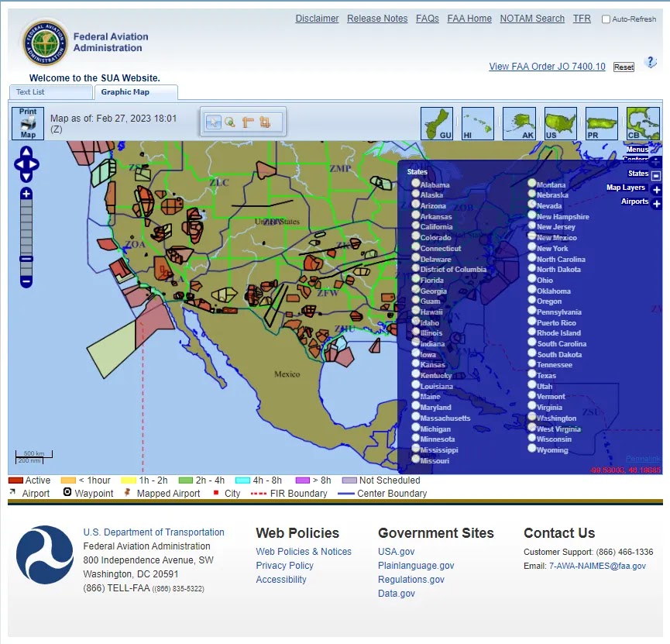Viewport: 670px width, 644px height.
Task: Expand the Map Layers menu section
Action: [x=657, y=189]
